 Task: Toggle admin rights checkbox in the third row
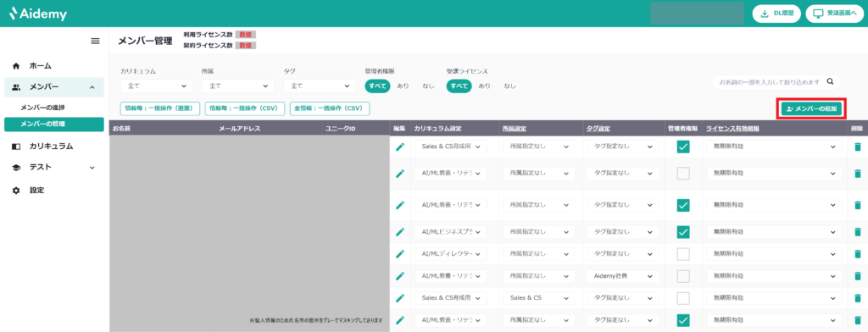683,205
